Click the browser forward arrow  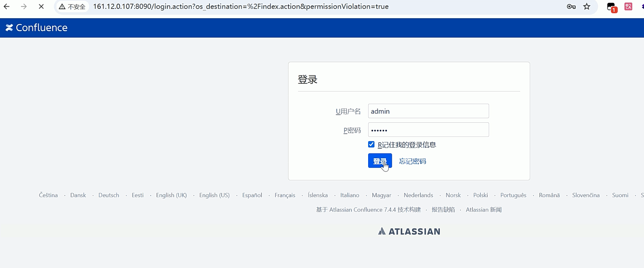pyautogui.click(x=24, y=6)
